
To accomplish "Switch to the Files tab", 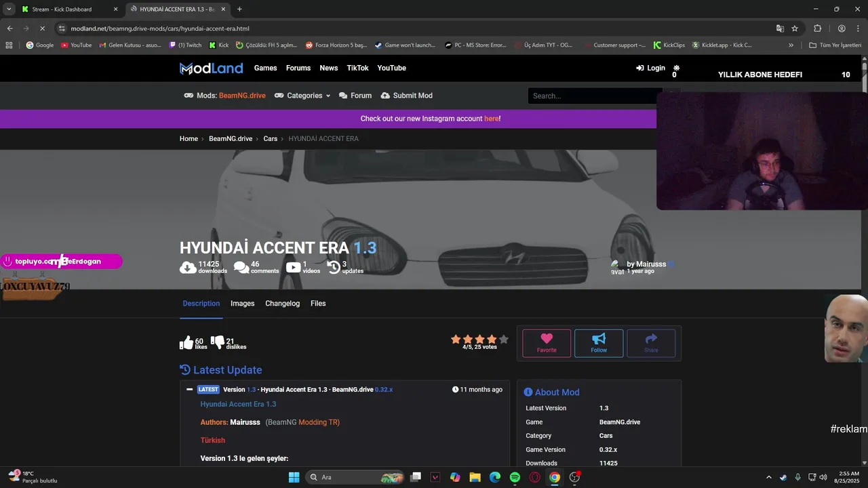I will tap(318, 304).
